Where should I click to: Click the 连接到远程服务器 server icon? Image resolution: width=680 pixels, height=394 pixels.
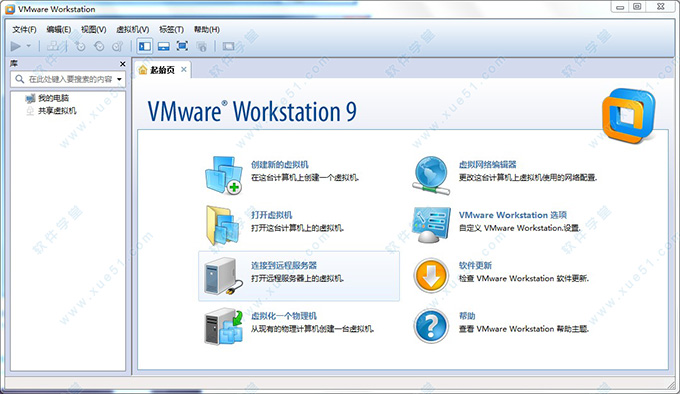(223, 276)
